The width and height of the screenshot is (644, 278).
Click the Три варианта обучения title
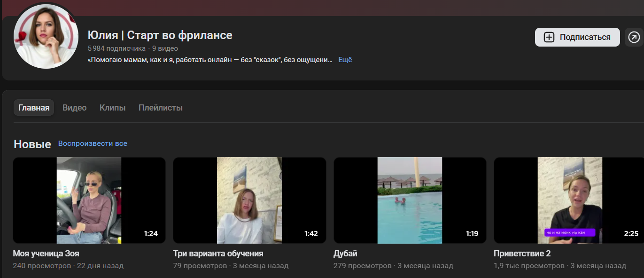tap(218, 254)
